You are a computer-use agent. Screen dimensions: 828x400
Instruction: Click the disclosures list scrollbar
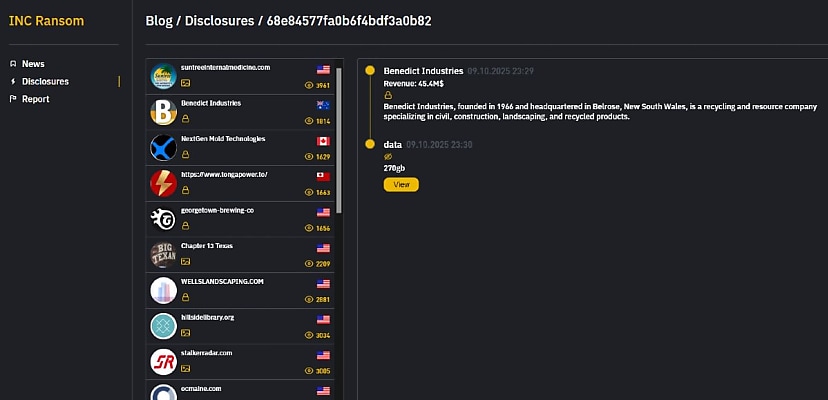pyautogui.click(x=338, y=140)
